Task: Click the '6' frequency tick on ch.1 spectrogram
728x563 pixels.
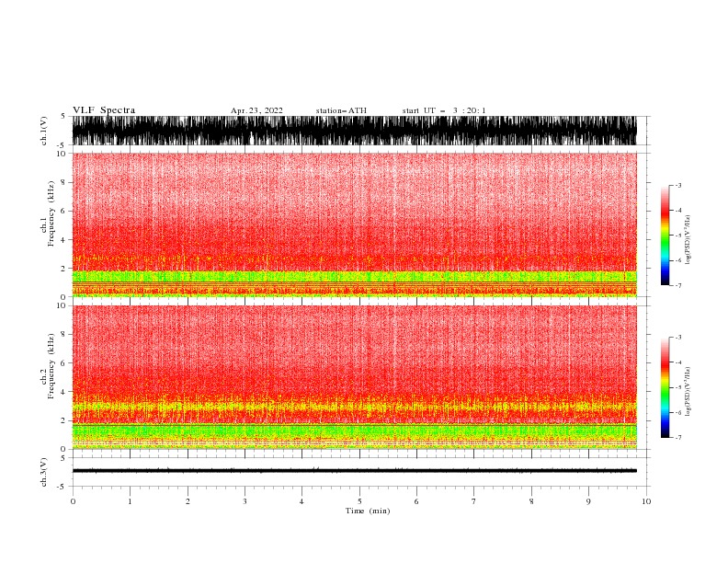Action: pos(64,211)
